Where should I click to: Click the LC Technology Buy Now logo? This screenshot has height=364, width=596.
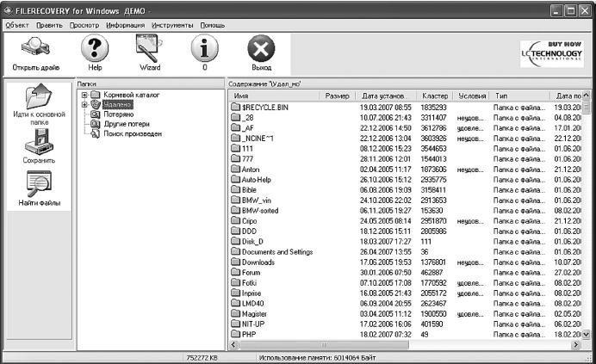pyautogui.click(x=551, y=54)
